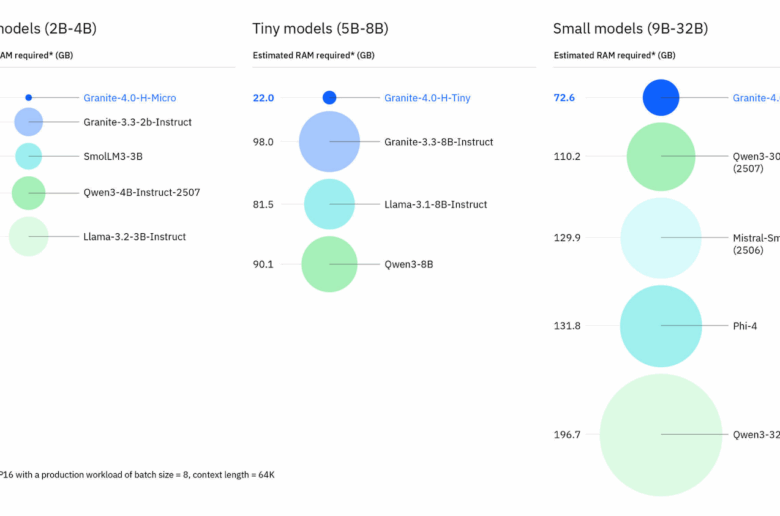Click the Phi-4 label text

[746, 326]
